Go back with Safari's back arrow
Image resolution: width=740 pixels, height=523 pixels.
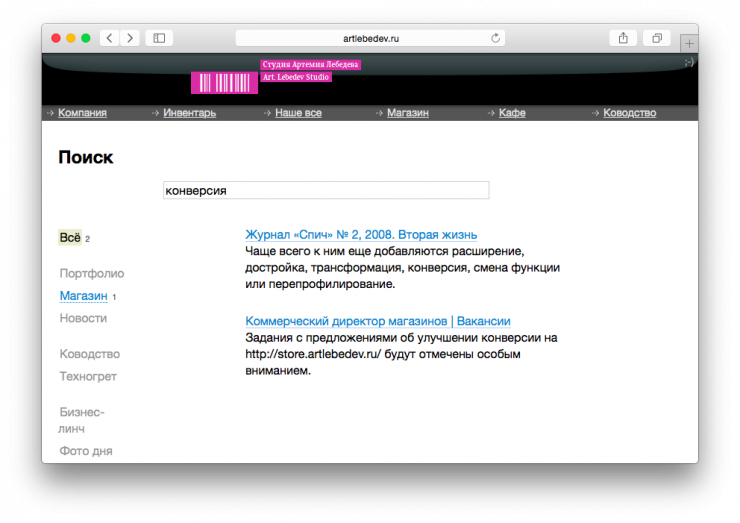(109, 38)
